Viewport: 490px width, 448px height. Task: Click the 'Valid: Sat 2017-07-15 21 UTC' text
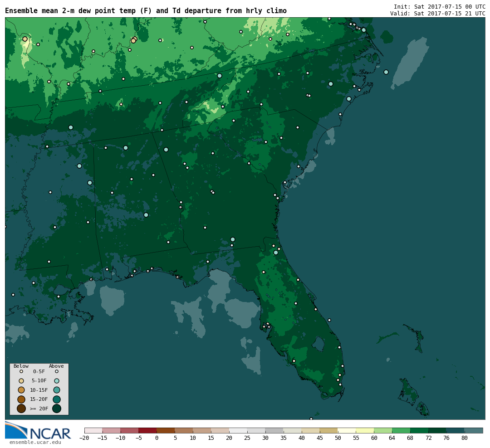(x=438, y=14)
